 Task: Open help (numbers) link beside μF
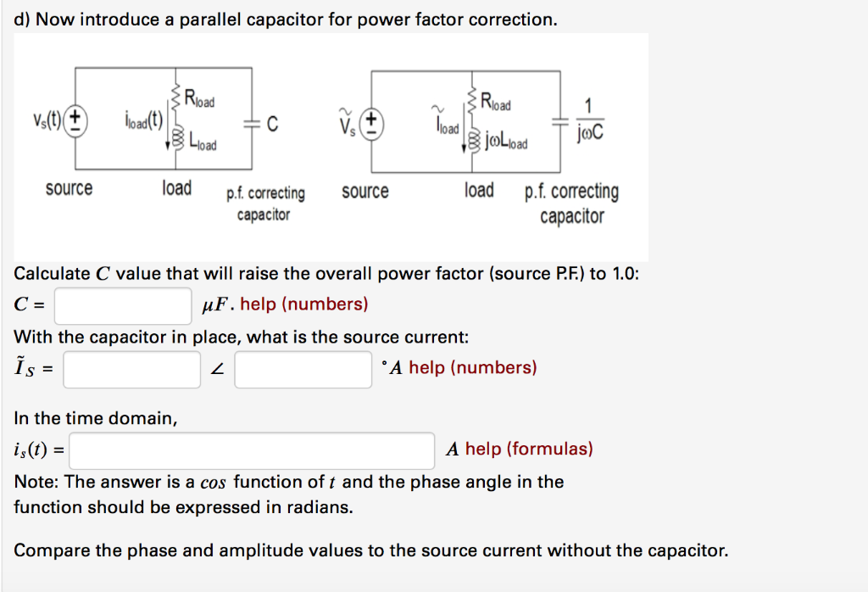click(x=304, y=304)
